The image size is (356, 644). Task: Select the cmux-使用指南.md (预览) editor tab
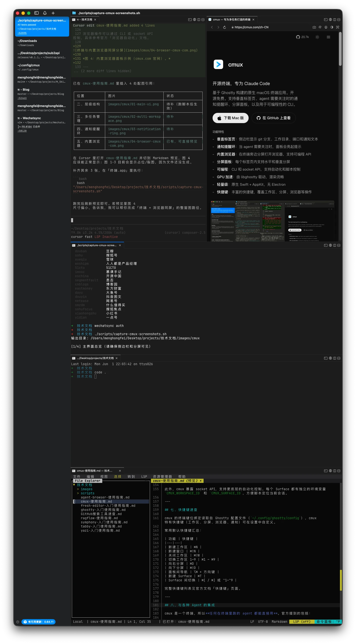pyautogui.click(x=177, y=480)
